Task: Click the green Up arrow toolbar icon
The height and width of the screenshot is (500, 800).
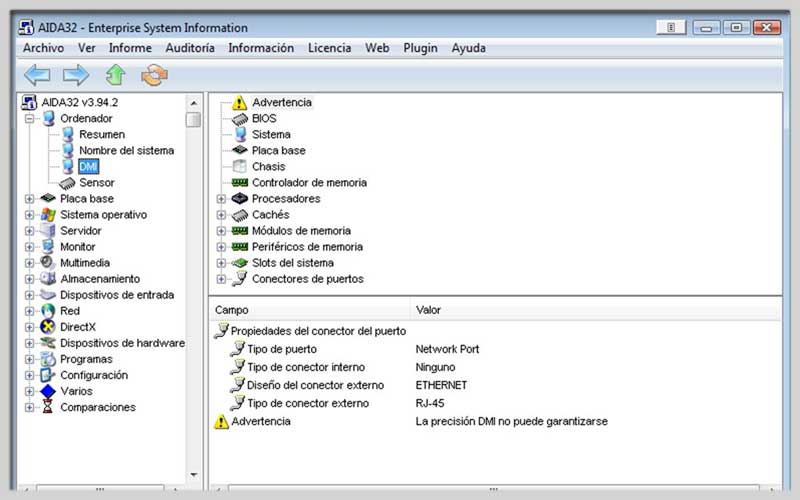Action: tap(115, 75)
